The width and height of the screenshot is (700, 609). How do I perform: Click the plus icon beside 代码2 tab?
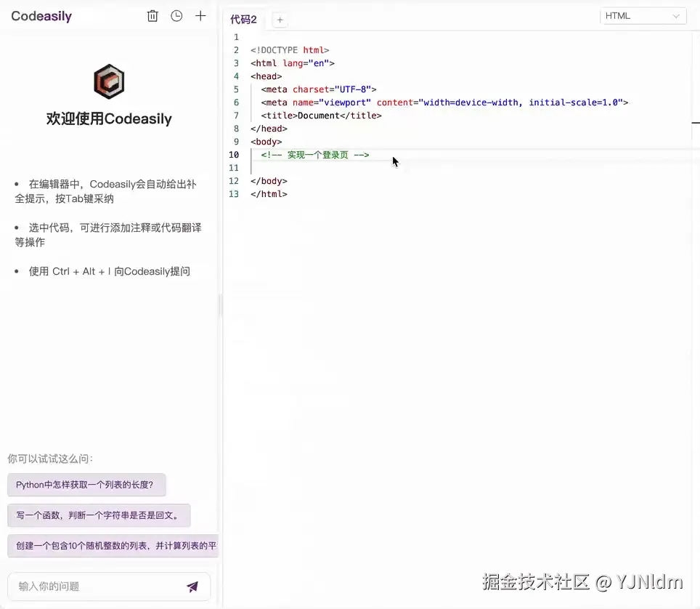click(280, 20)
